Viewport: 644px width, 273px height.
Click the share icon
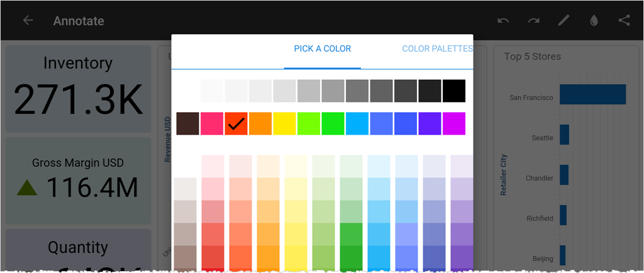pyautogui.click(x=624, y=21)
